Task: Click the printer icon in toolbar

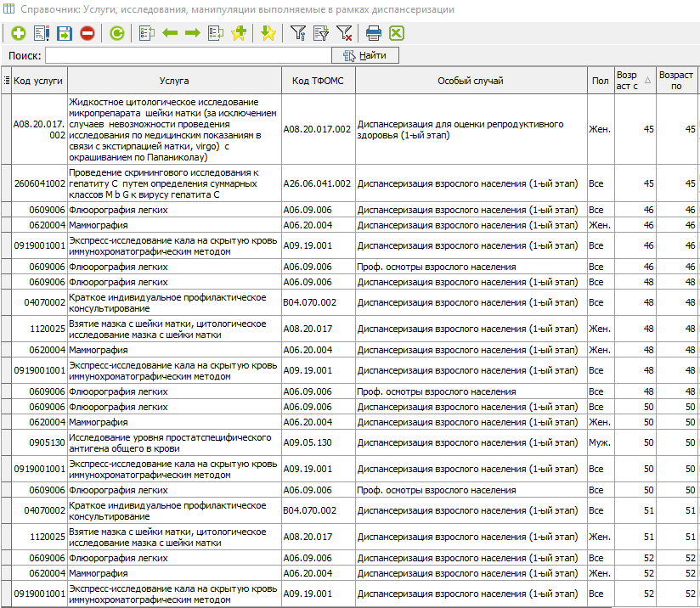Action: click(x=373, y=34)
